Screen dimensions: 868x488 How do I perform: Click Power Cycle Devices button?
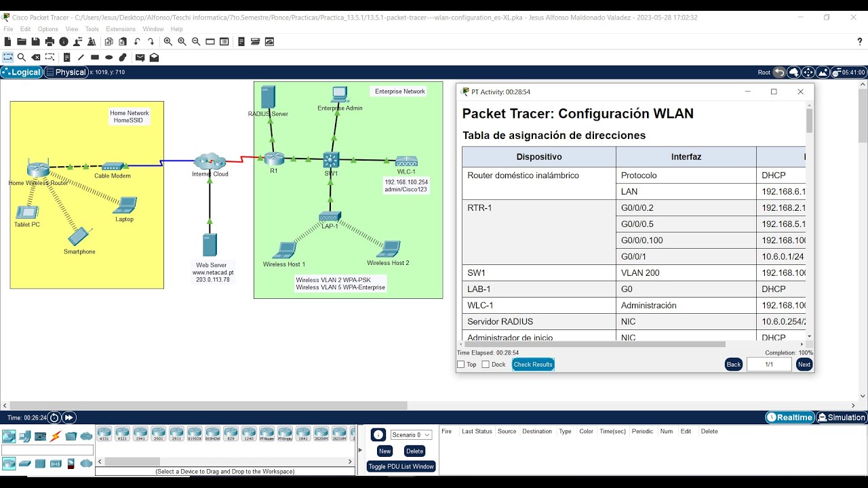click(54, 418)
